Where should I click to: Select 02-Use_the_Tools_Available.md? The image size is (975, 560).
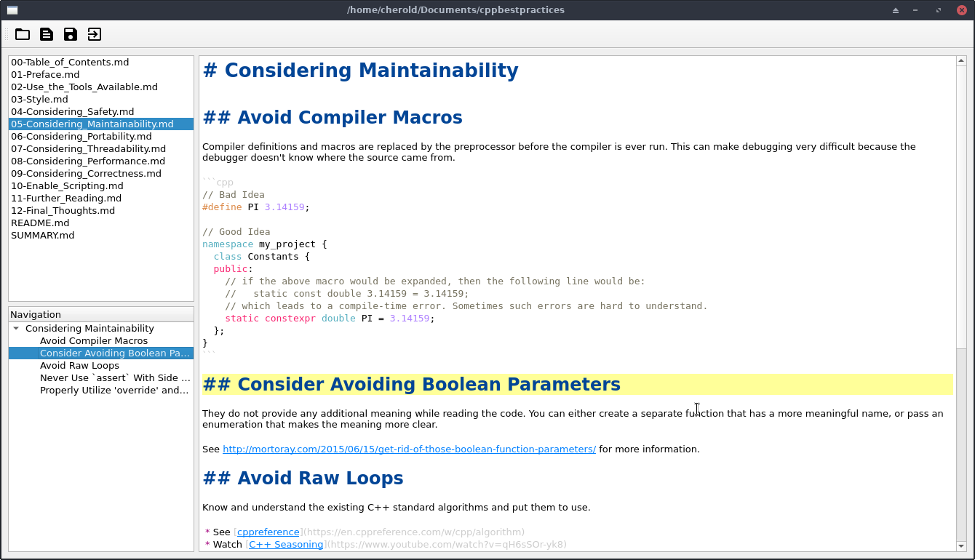point(101,87)
